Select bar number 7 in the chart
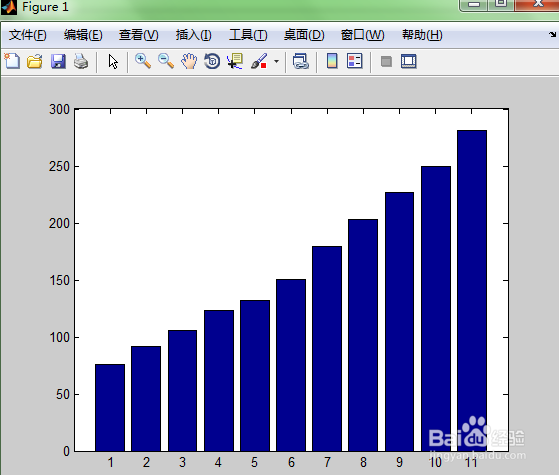559x475 pixels. coord(327,349)
